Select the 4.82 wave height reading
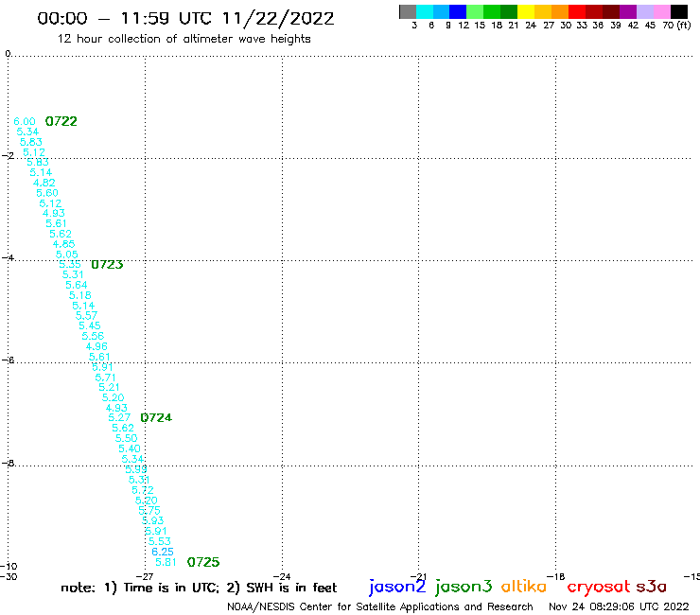This screenshot has height=615, width=700. coord(44,183)
